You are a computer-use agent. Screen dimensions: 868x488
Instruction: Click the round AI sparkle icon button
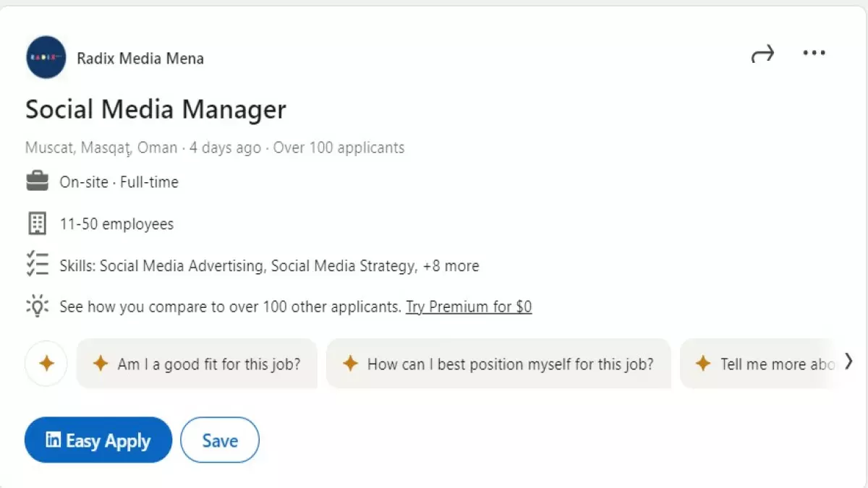pyautogui.click(x=46, y=364)
